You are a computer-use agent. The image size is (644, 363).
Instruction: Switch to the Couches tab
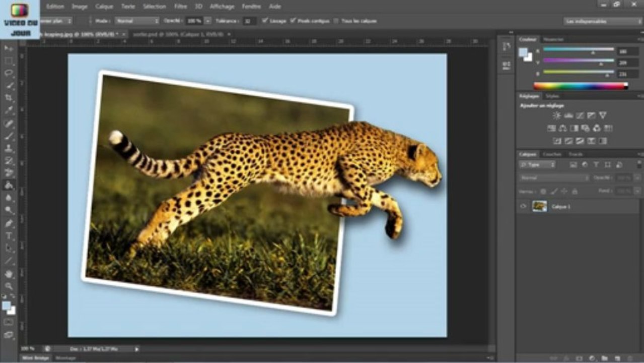click(552, 154)
